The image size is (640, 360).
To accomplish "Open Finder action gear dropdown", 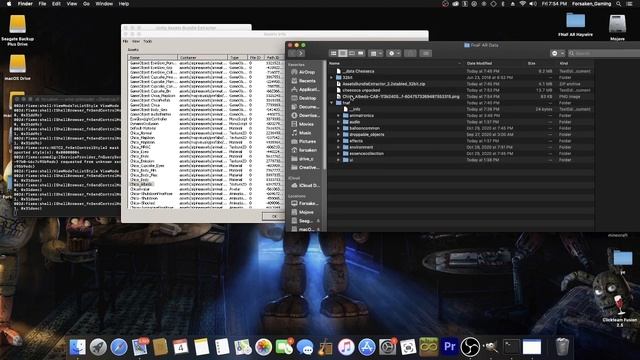I will (394, 53).
